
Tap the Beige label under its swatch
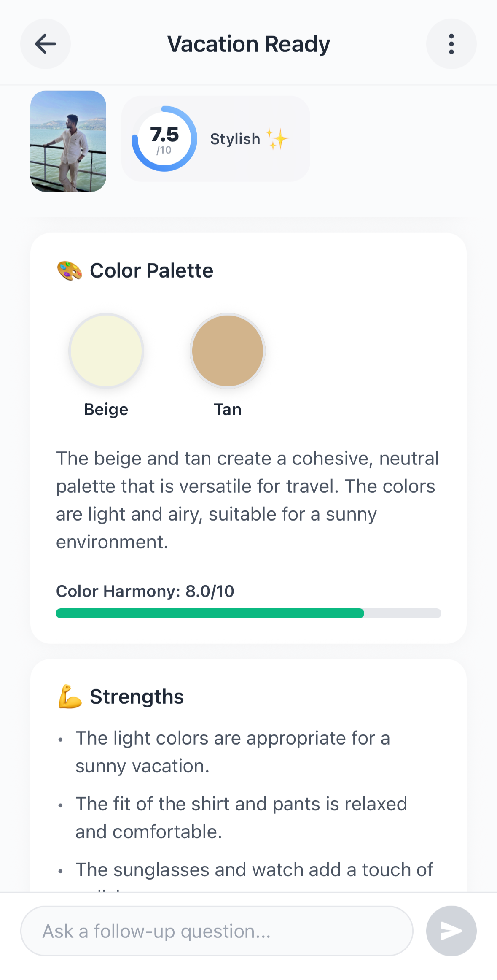pyautogui.click(x=106, y=408)
